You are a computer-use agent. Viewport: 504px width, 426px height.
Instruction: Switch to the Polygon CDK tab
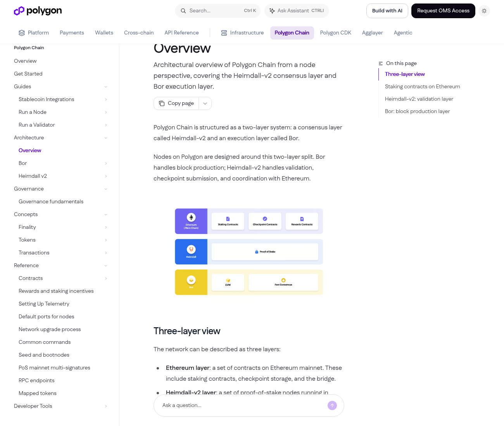(336, 33)
